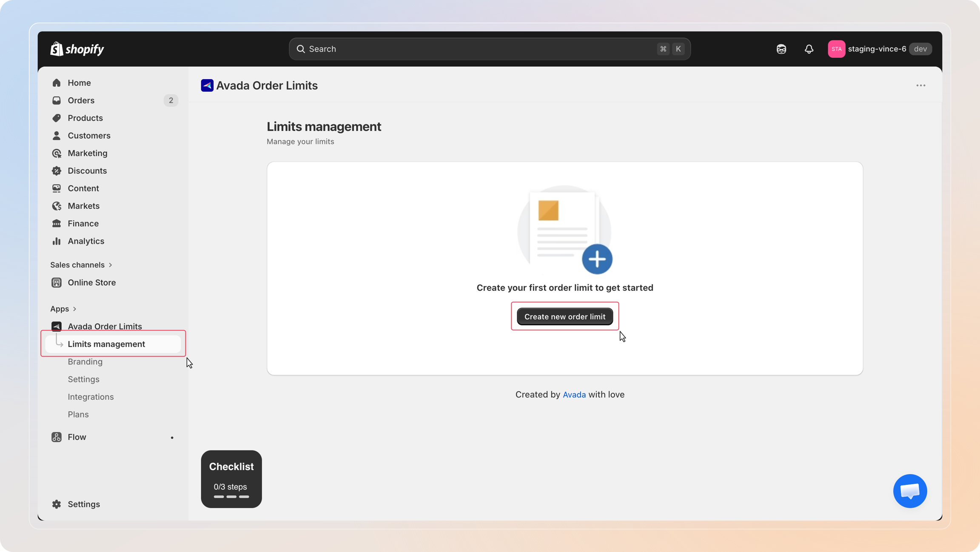The height and width of the screenshot is (552, 980).
Task: Click the blue plus illustration icon
Action: pyautogui.click(x=597, y=259)
